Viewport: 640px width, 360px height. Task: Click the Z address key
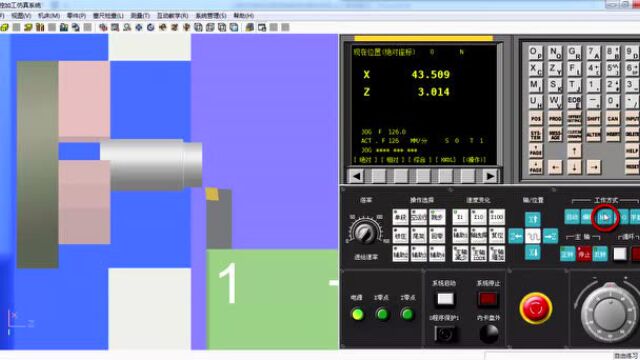555,69
